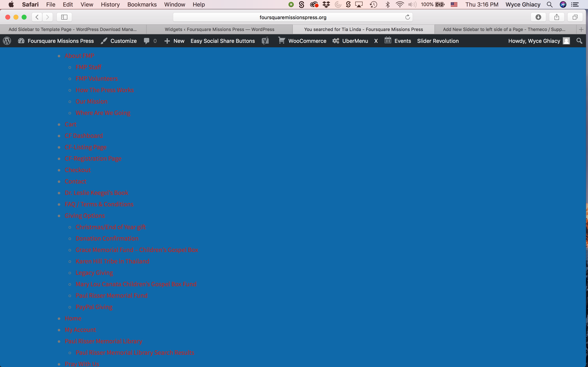Open the FMP Volunteers link
Image resolution: width=588 pixels, height=367 pixels.
pyautogui.click(x=97, y=78)
